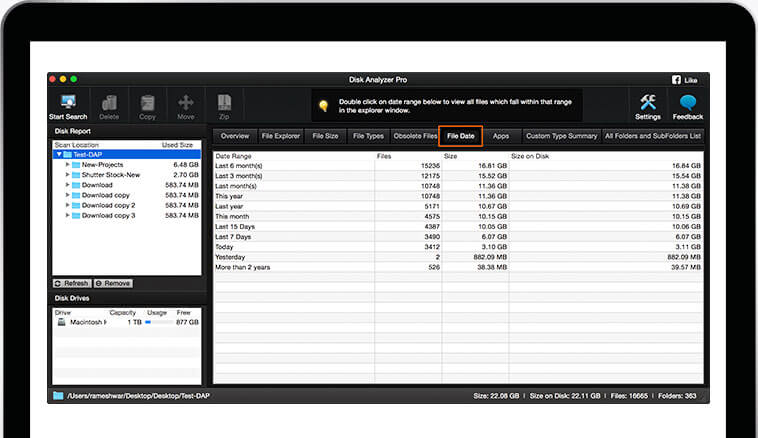Click the Refresh button

pyautogui.click(x=72, y=283)
